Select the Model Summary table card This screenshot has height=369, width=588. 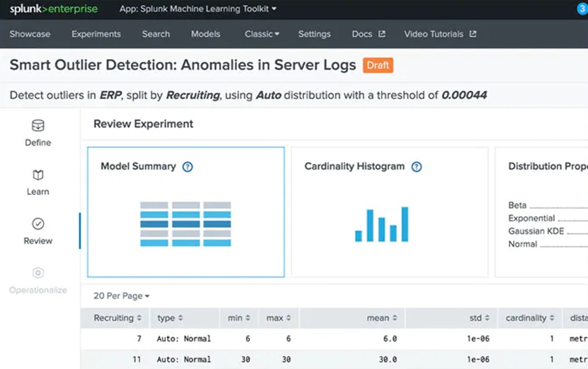tap(186, 212)
